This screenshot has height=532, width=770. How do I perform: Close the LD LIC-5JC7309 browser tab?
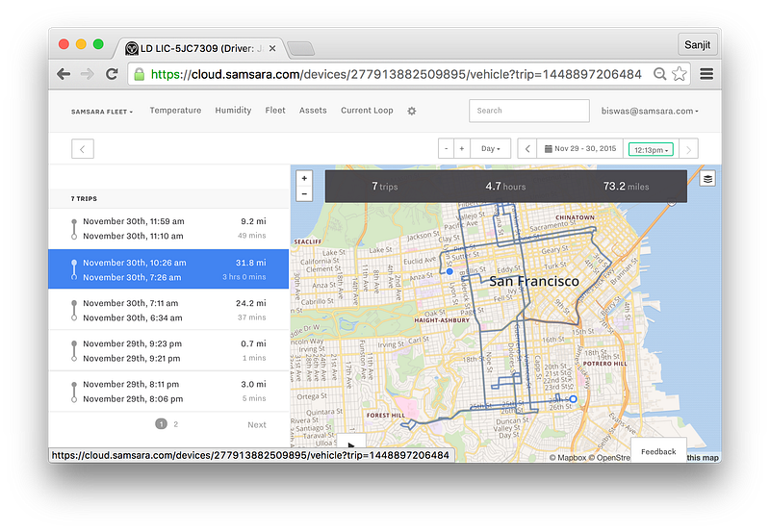(x=272, y=49)
